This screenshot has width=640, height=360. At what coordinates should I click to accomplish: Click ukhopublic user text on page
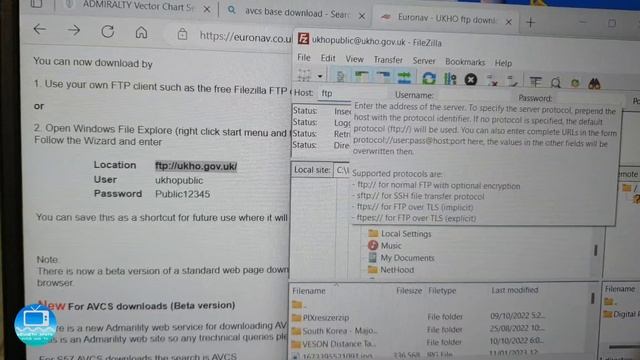tap(179, 180)
